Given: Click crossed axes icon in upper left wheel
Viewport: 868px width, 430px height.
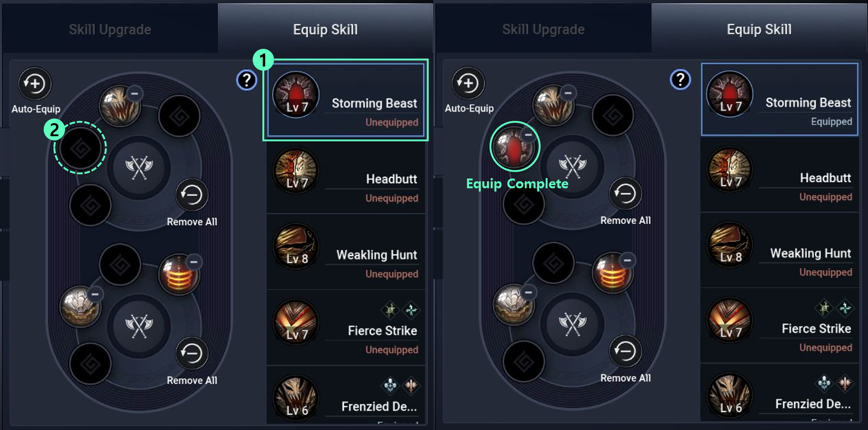Looking at the screenshot, I should click(139, 168).
